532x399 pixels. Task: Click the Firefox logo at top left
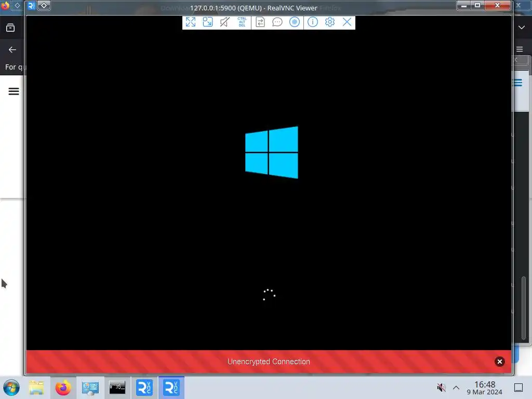pyautogui.click(x=5, y=5)
